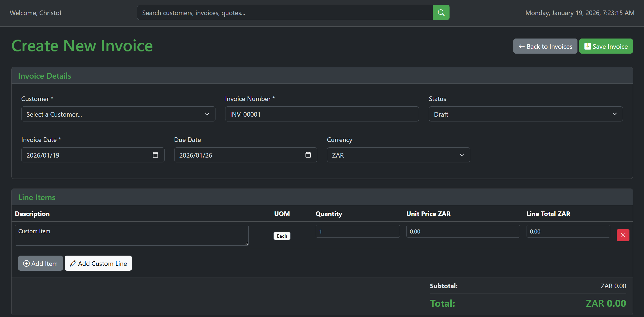The height and width of the screenshot is (317, 644).
Task: Click the Each UOM badge
Action: click(x=282, y=236)
